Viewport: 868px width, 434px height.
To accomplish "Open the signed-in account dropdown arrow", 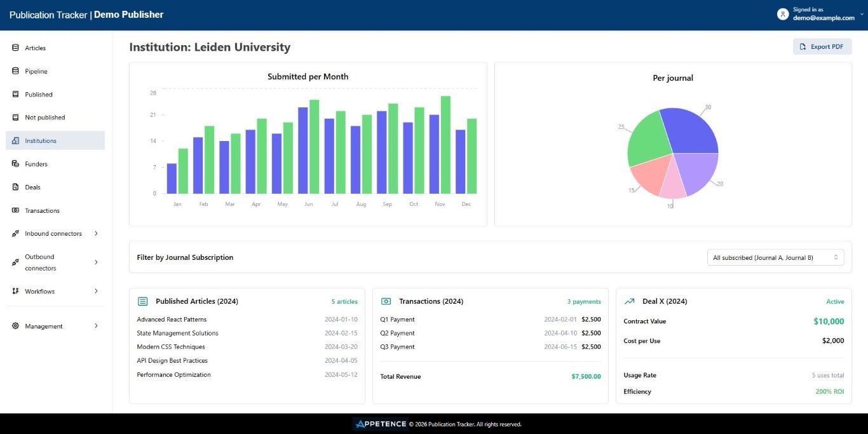I will (862, 15).
